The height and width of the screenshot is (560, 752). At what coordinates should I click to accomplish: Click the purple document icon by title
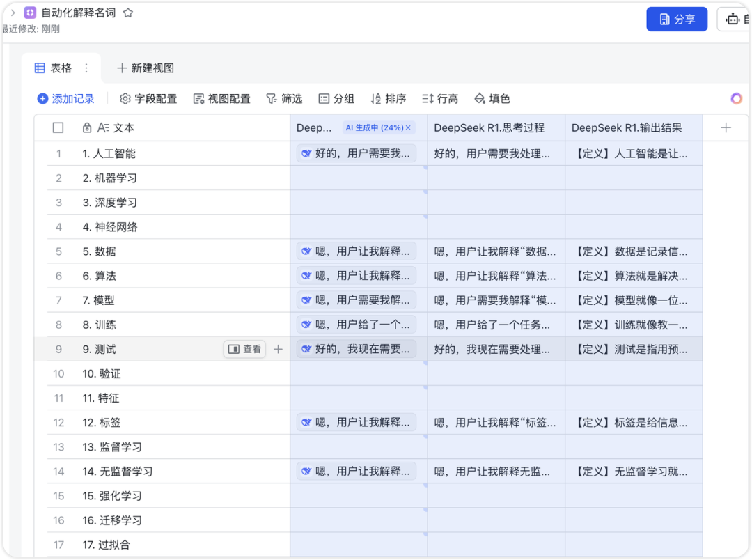[x=30, y=13]
